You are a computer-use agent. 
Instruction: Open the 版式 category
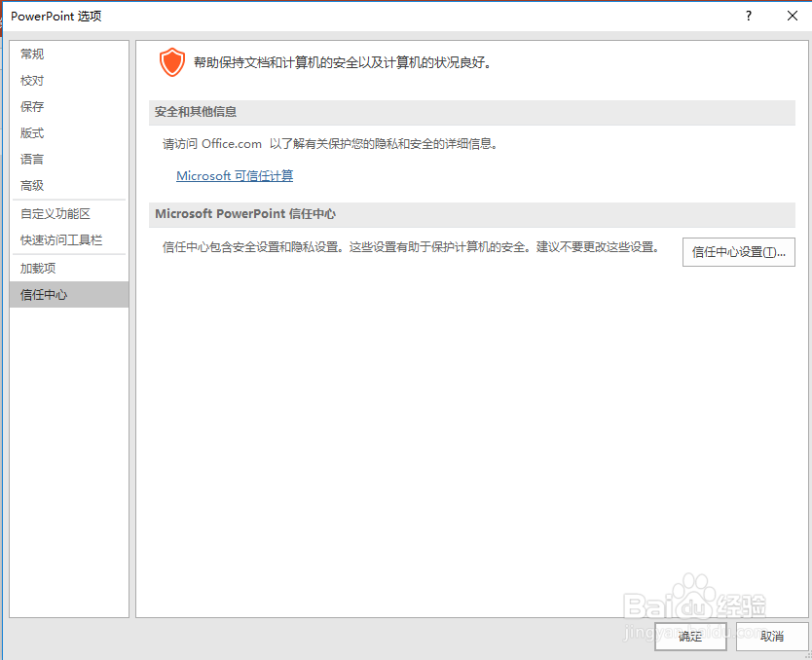tap(68, 133)
